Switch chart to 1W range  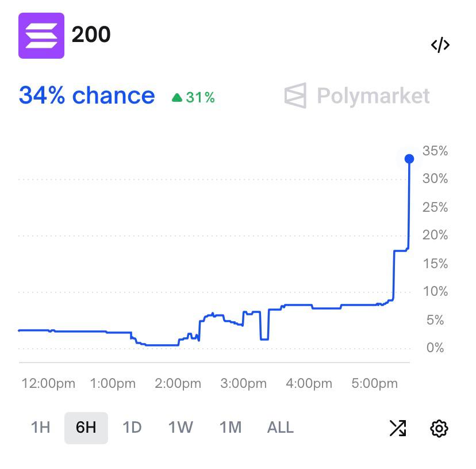coord(181,428)
